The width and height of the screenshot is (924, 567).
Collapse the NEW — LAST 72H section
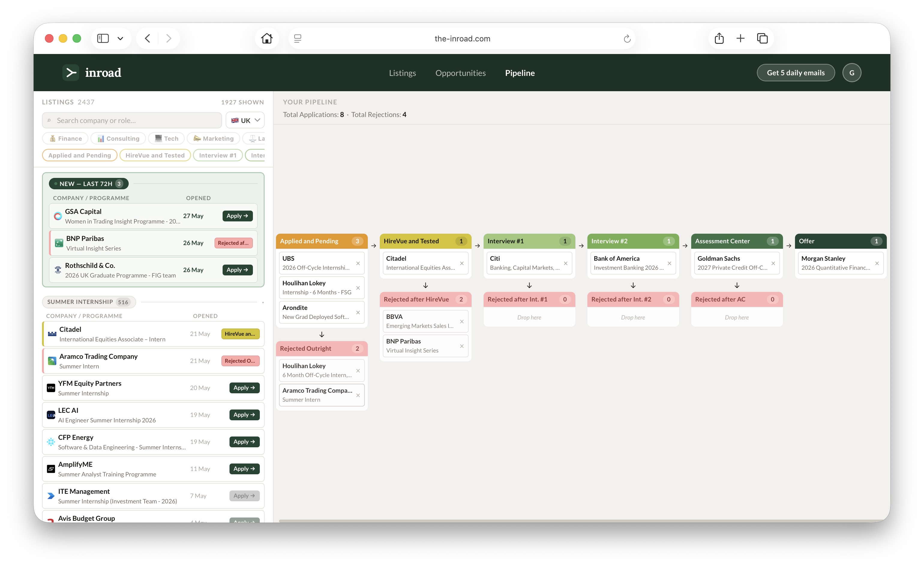click(89, 184)
